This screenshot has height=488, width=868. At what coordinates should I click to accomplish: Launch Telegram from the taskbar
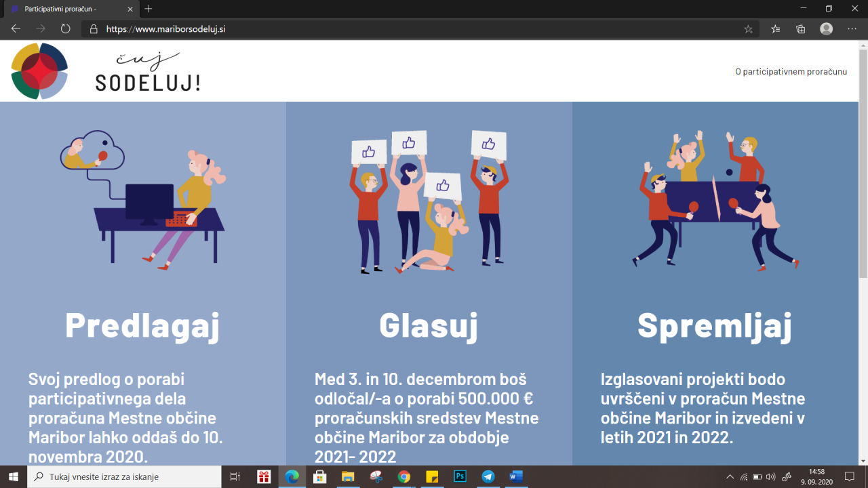pyautogui.click(x=488, y=476)
